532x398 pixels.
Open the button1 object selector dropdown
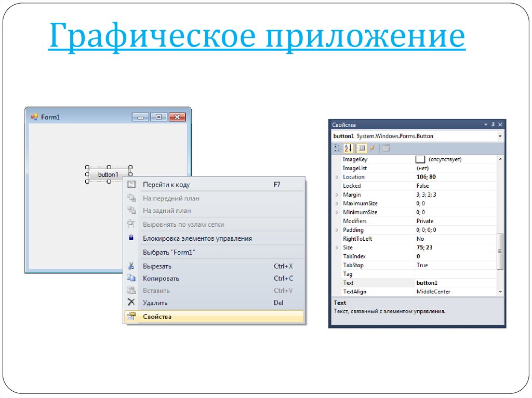click(x=500, y=136)
